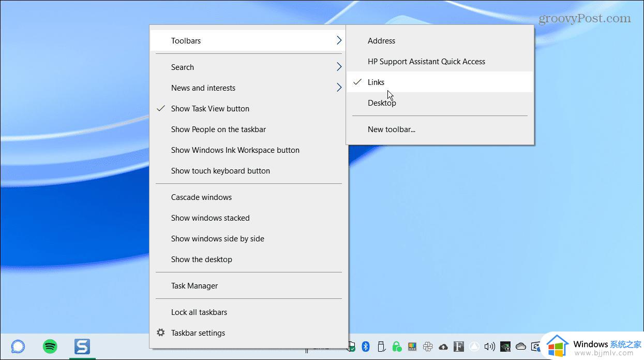644x360 pixels.
Task: Choose Show the desktop
Action: point(249,260)
